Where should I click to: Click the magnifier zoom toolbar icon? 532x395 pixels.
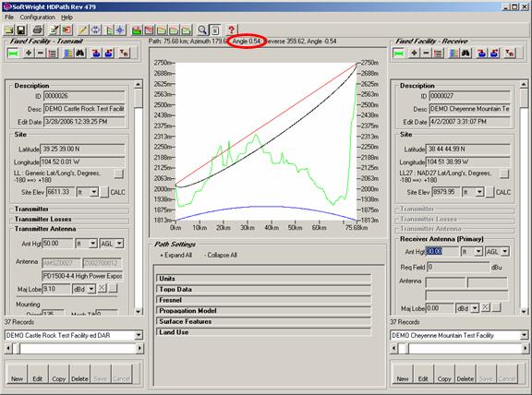[x=202, y=30]
